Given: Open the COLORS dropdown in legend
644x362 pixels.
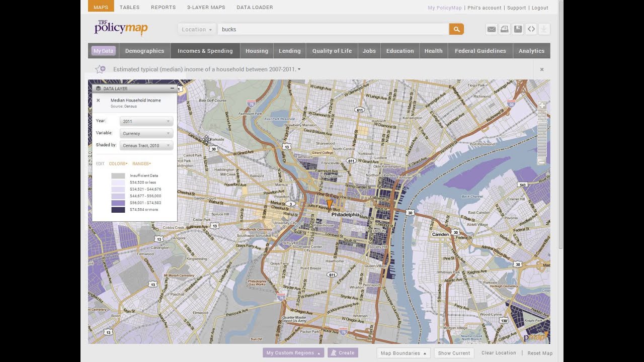Looking at the screenshot, I should coord(118,163).
